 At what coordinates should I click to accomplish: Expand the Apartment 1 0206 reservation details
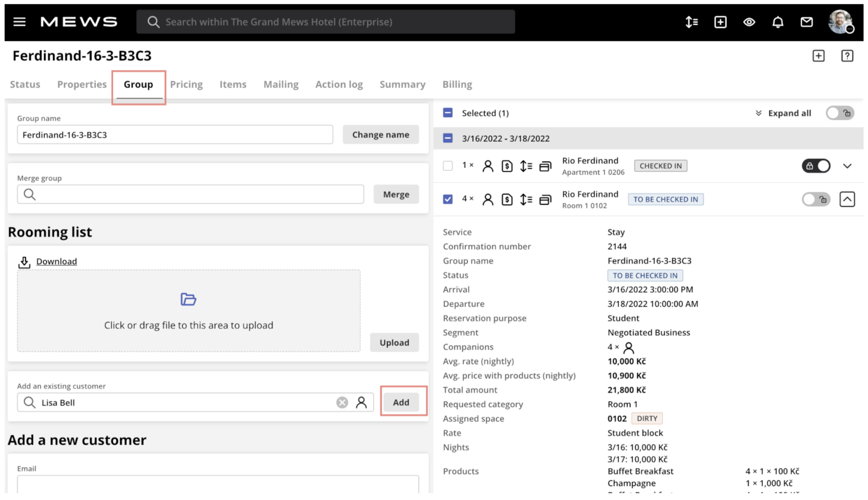847,166
